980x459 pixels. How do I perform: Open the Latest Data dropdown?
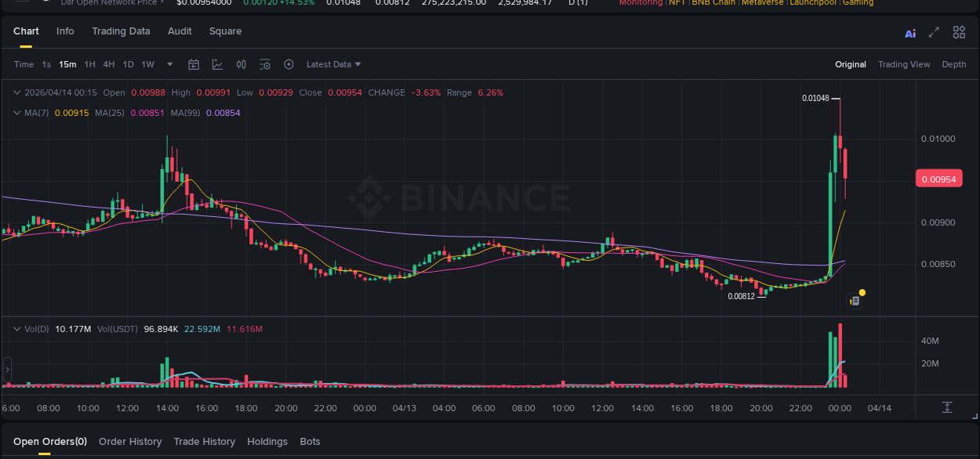tap(334, 64)
